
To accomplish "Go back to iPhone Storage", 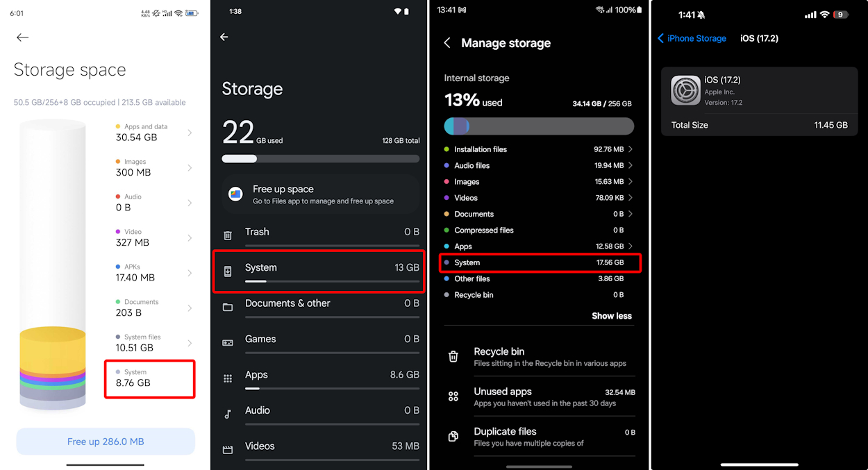I will [692, 38].
